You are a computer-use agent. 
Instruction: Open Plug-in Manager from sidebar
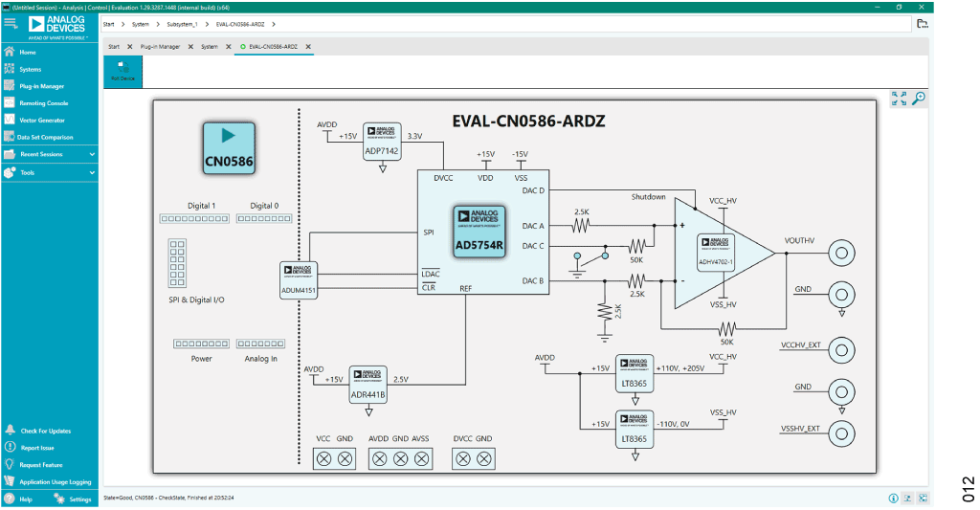click(x=41, y=86)
